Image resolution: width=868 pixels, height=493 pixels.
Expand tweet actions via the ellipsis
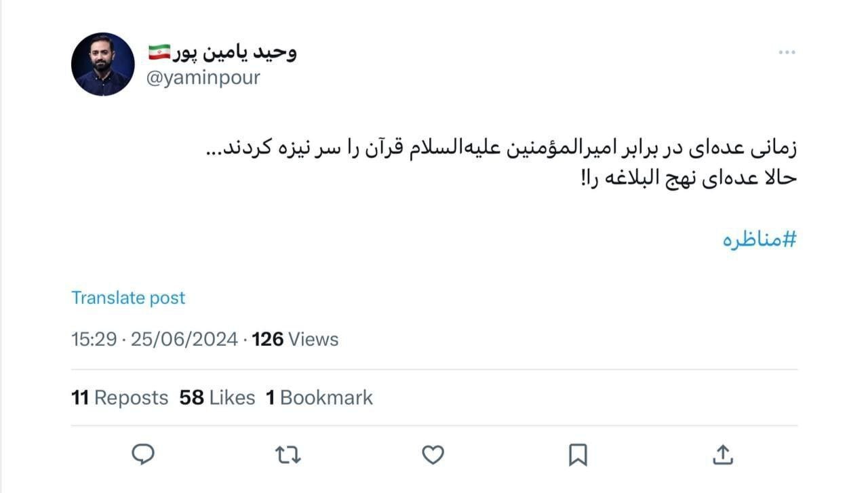(787, 52)
